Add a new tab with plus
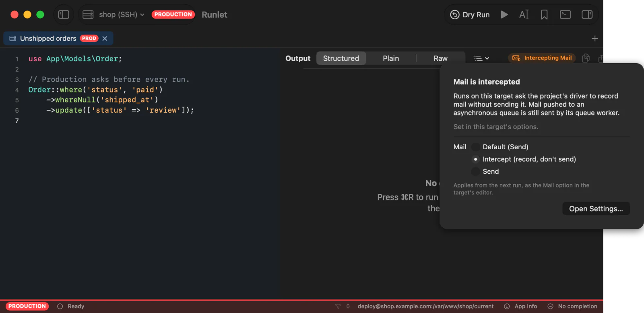This screenshot has width=644, height=313. point(594,38)
